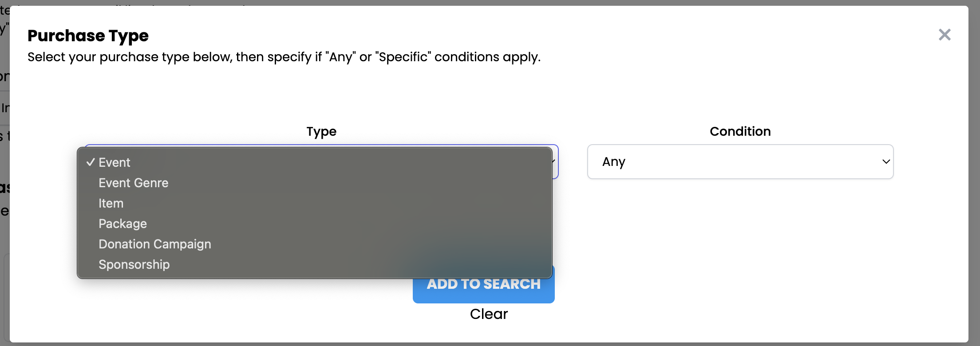The image size is (980, 346).
Task: Click the Condition dropdown chevron arrow
Action: [x=886, y=161]
